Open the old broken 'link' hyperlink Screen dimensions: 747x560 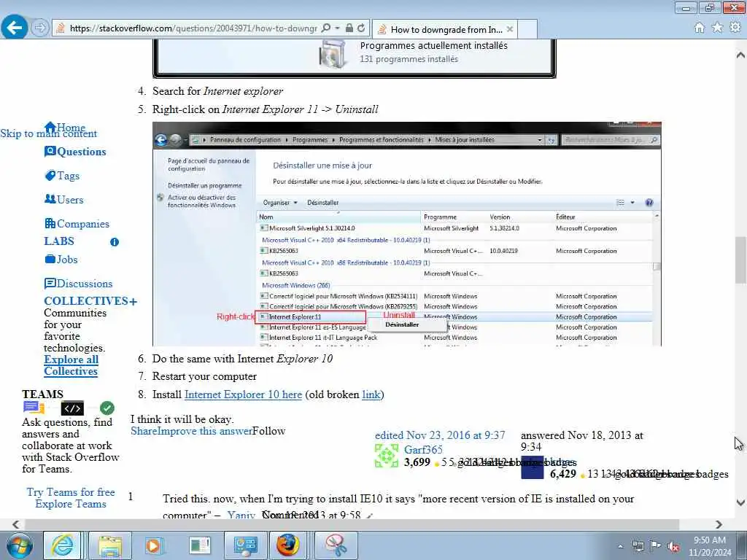click(371, 394)
